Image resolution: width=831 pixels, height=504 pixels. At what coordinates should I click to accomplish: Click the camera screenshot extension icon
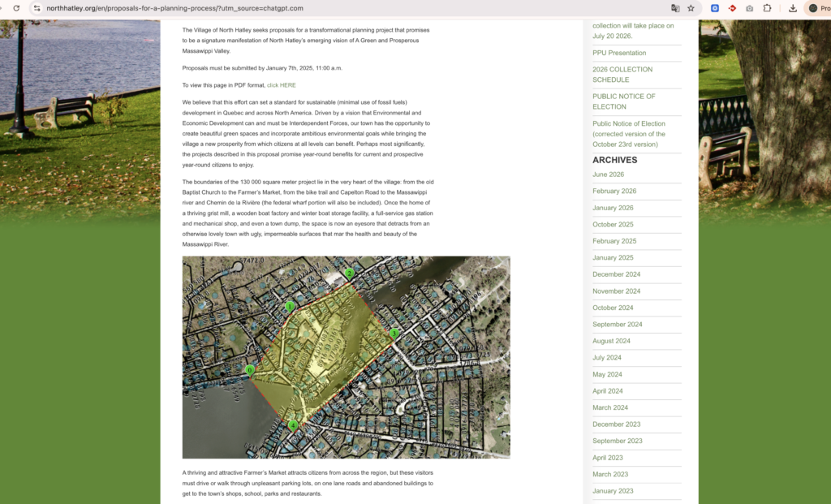pyautogui.click(x=749, y=8)
